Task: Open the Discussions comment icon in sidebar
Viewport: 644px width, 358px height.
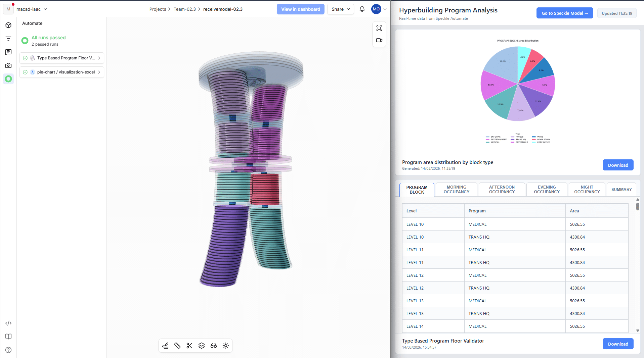Action: coord(8,52)
